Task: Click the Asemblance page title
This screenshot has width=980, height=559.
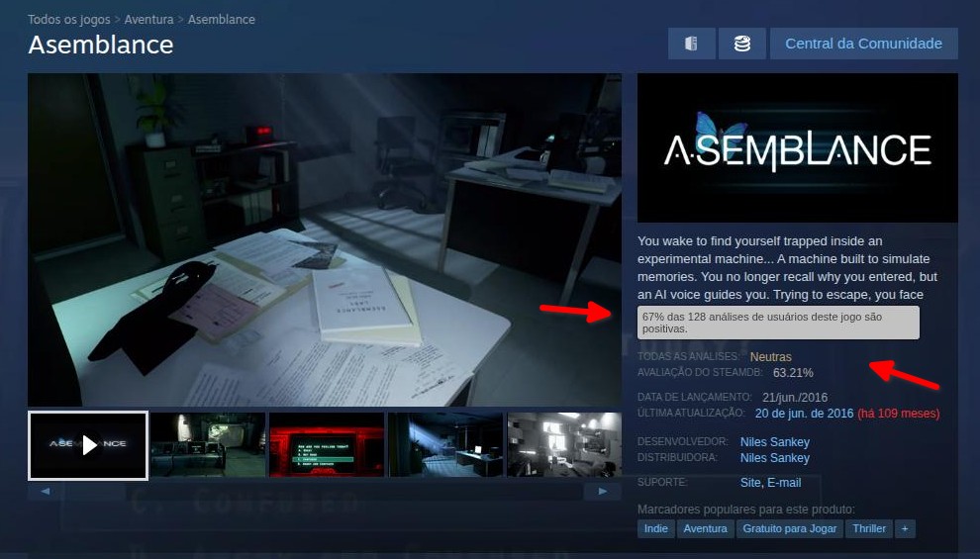Action: click(x=101, y=45)
